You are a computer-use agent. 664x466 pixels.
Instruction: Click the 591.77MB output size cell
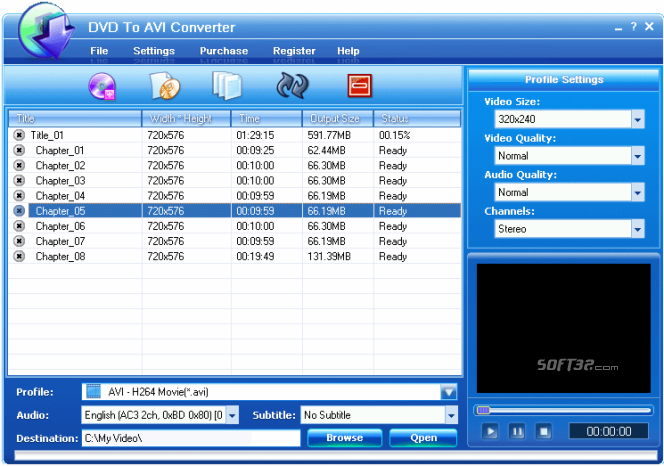pos(329,135)
